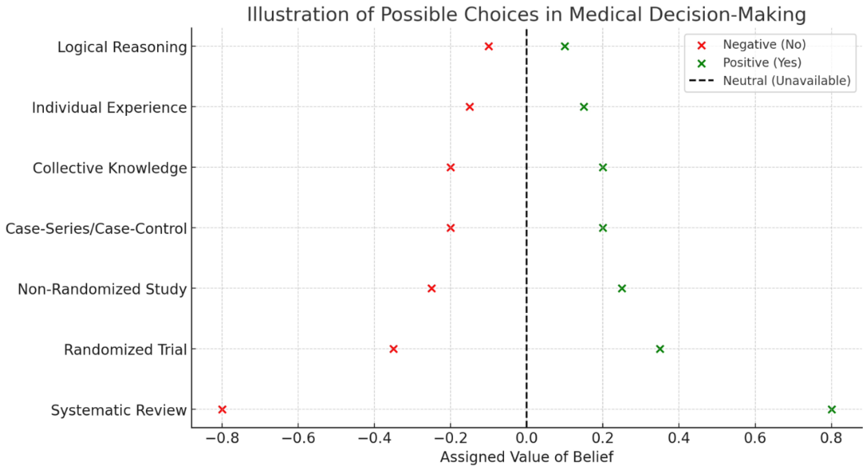Click the Negative (No) legend entry
The width and height of the screenshot is (868, 469).
[764, 45]
